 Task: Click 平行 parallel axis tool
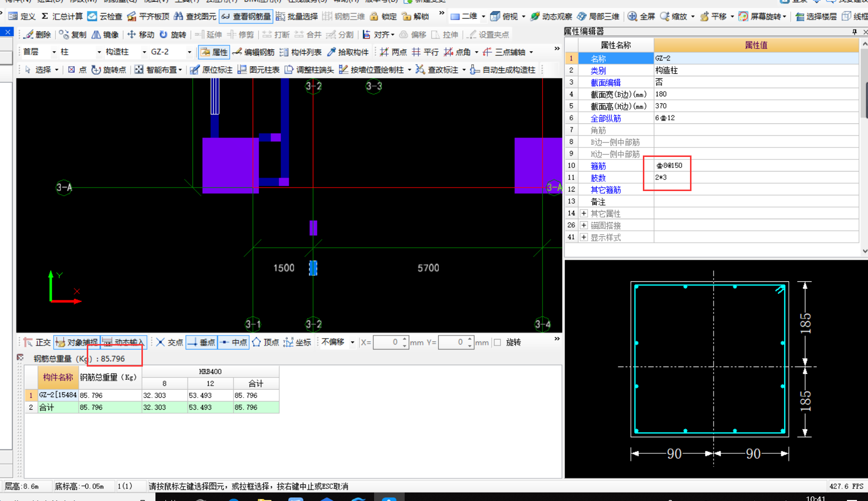point(425,52)
